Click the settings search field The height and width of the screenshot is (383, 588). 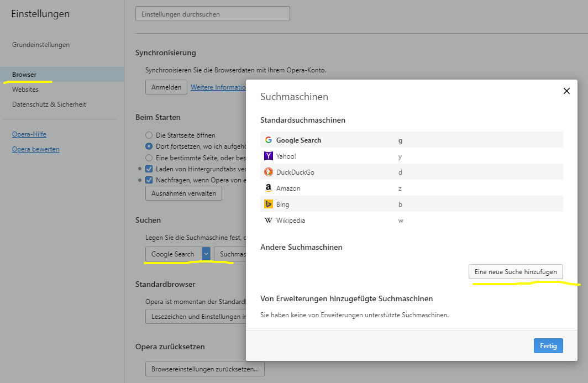[x=213, y=13]
